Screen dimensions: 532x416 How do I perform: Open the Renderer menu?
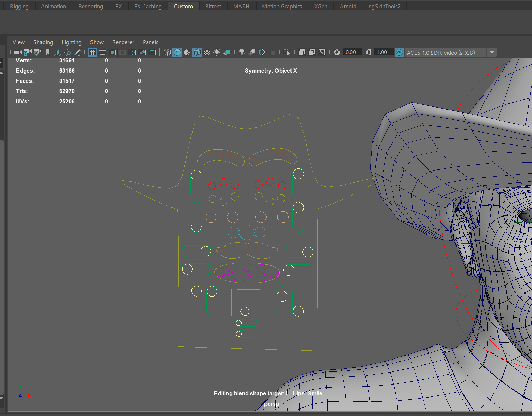[x=123, y=42]
